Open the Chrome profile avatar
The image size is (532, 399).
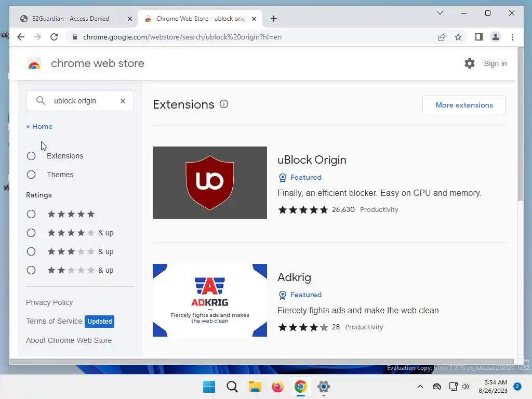[496, 37]
